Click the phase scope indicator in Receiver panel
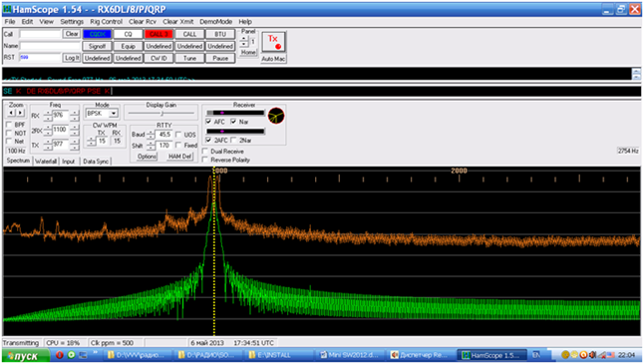This screenshot has width=644, height=364. coord(276,116)
